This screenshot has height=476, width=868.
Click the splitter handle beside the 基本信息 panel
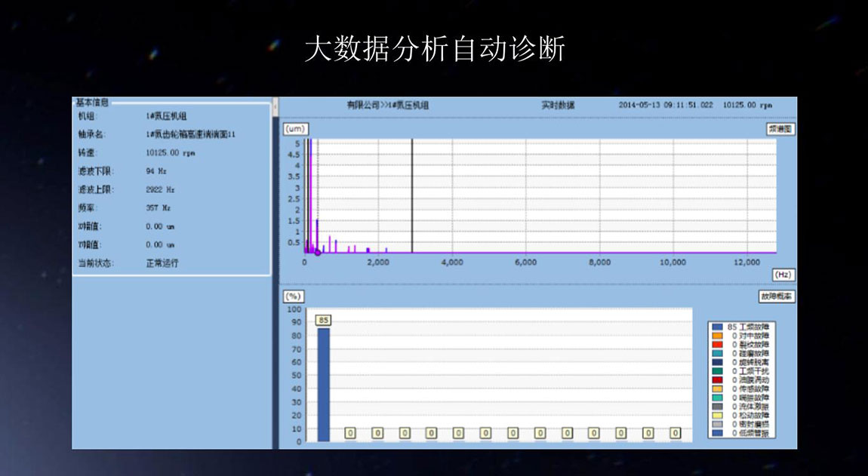pos(275,106)
